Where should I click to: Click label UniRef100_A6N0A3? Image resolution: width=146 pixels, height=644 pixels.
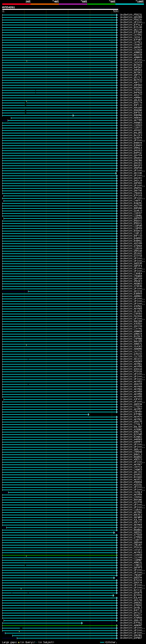click(x=131, y=118)
